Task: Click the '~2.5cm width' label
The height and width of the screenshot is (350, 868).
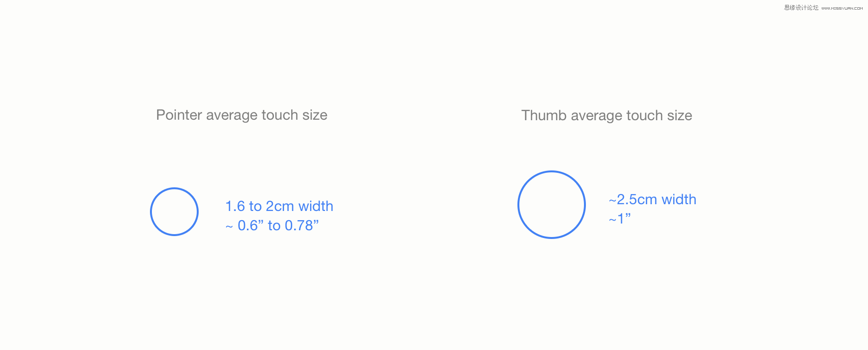Action: [652, 199]
